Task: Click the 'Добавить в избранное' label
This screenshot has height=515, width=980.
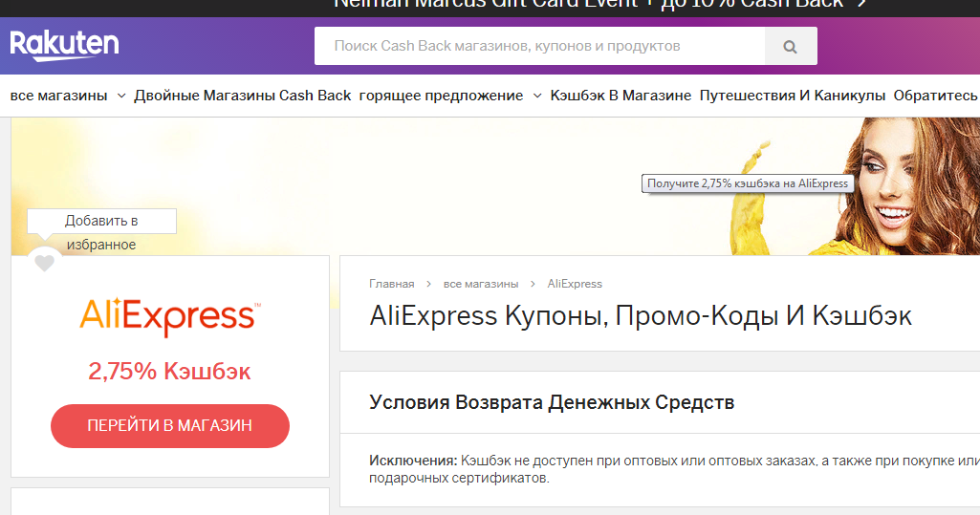Action: 101,232
